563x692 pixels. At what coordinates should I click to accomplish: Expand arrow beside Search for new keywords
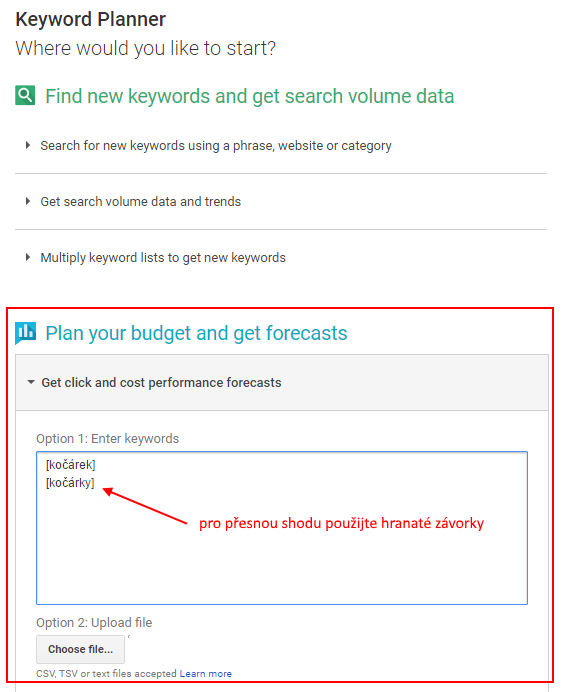pyautogui.click(x=28, y=145)
